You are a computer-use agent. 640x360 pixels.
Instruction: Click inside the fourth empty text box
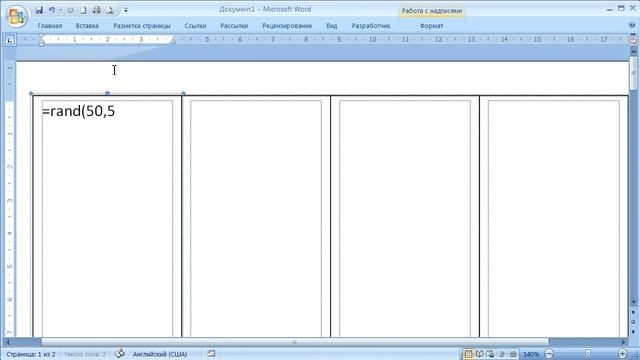pos(553,218)
